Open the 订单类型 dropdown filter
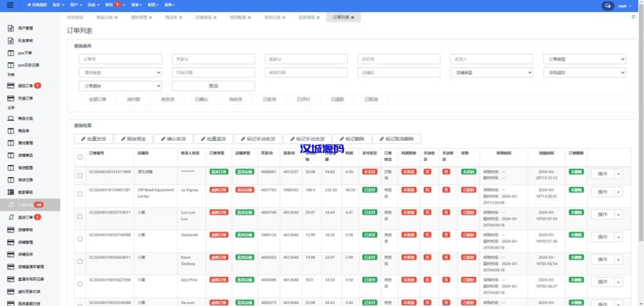The width and height of the screenshot is (644, 306). pos(585,59)
